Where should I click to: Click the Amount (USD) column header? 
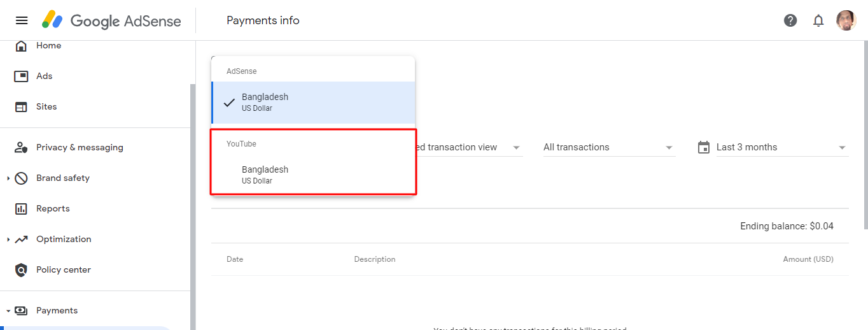click(x=808, y=259)
